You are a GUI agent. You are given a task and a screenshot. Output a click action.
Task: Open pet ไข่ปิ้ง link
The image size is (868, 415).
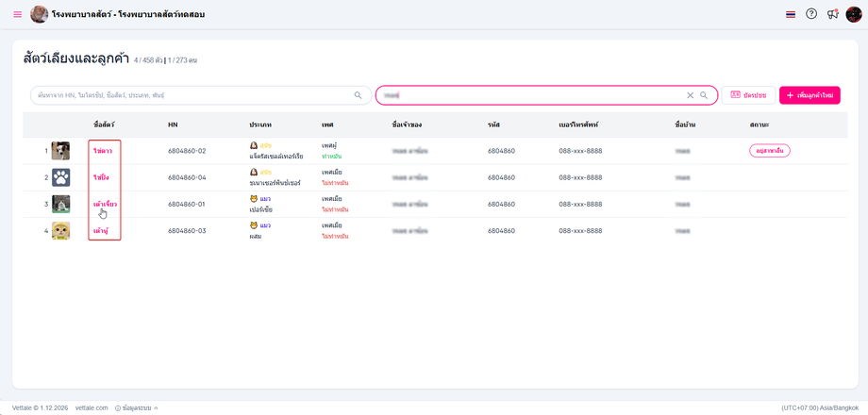[x=103, y=177]
